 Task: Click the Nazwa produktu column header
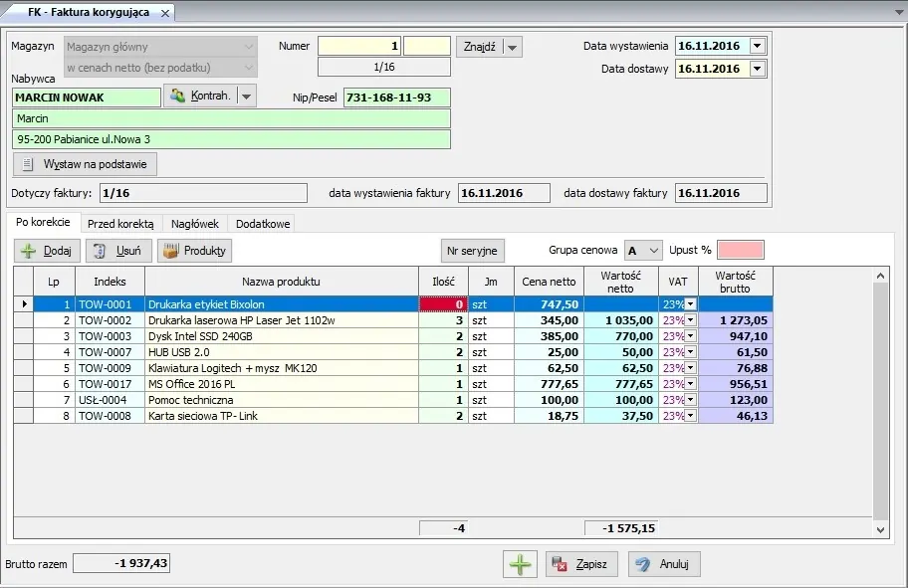click(282, 282)
